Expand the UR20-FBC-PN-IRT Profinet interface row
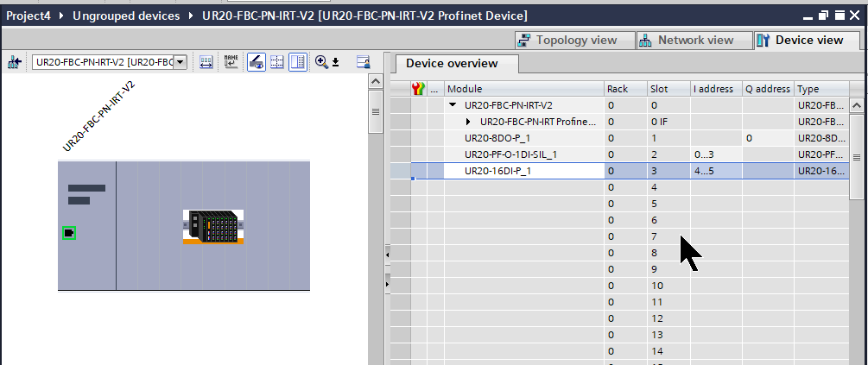 [x=469, y=122]
